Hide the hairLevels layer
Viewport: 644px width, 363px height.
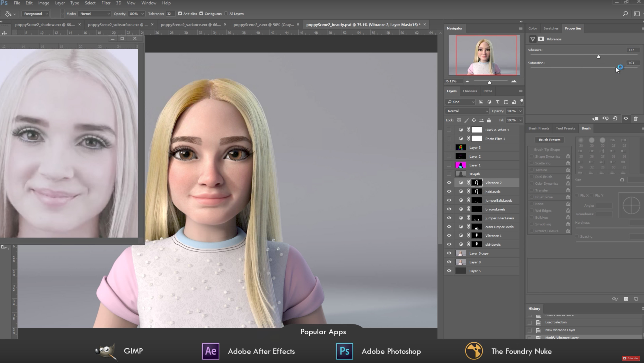(x=449, y=192)
